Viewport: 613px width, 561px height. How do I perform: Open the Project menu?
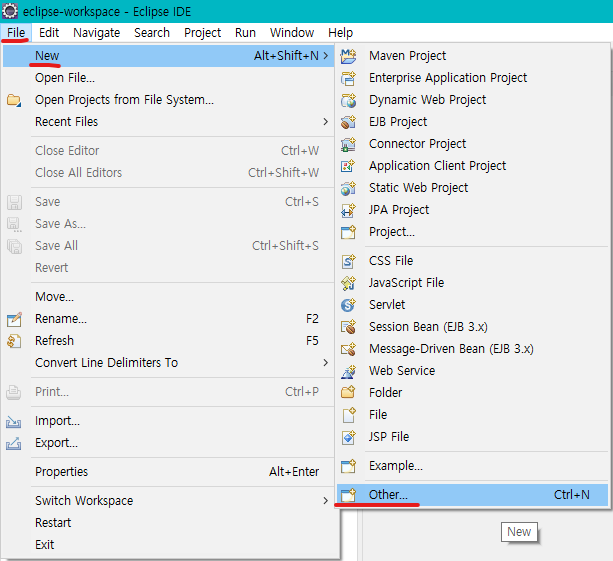(203, 33)
